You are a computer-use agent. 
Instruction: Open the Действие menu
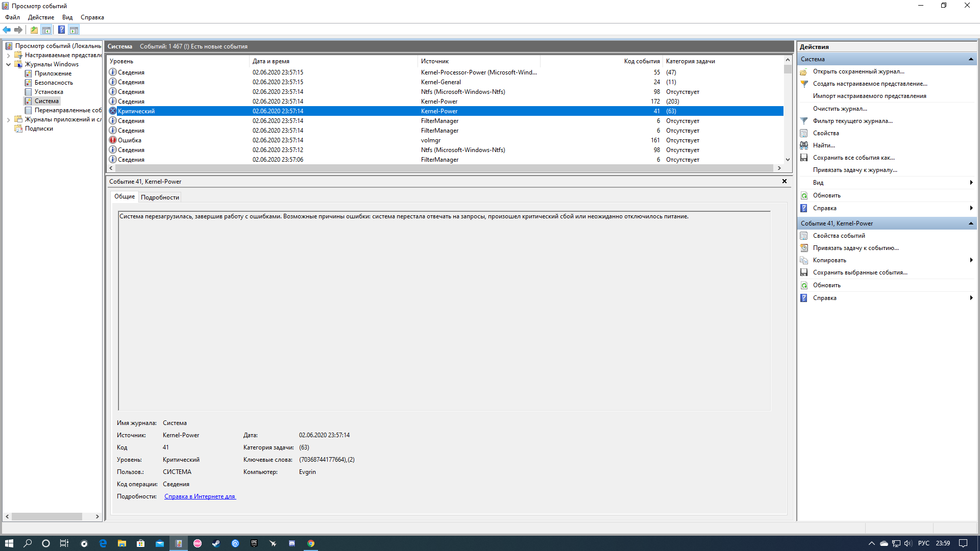(x=41, y=17)
